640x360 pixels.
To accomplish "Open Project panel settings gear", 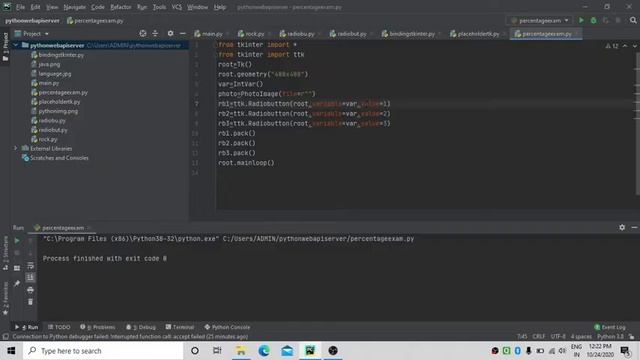I will [x=170, y=33].
